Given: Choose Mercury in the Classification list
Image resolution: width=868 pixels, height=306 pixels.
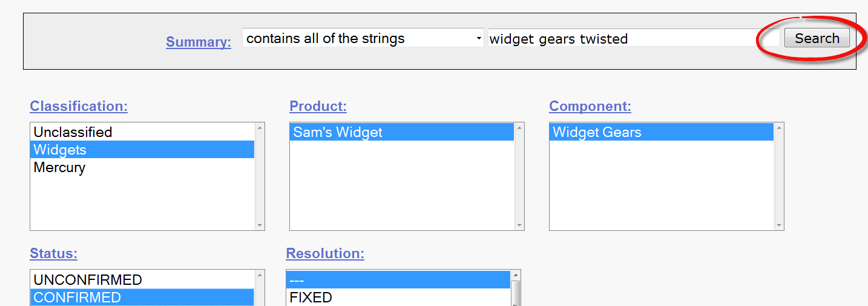Looking at the screenshot, I should click(x=59, y=167).
